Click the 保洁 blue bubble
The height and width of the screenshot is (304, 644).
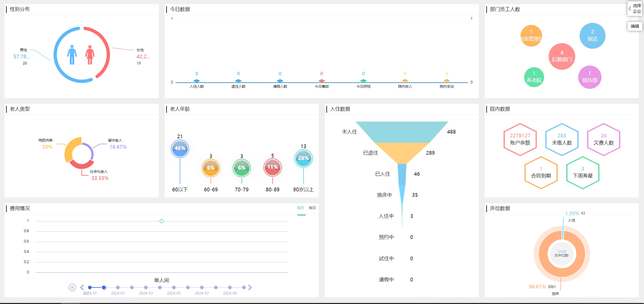coord(592,36)
